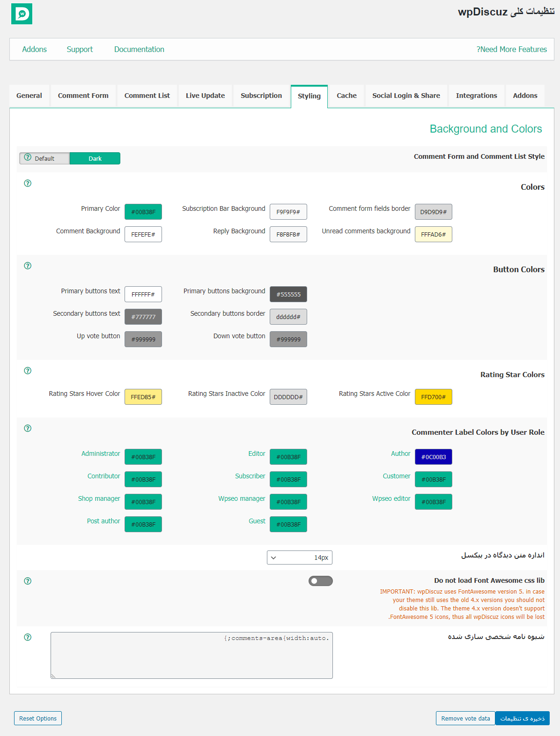Screen dimensions: 560x736
Task: Change Editor label color
Action: (288, 457)
